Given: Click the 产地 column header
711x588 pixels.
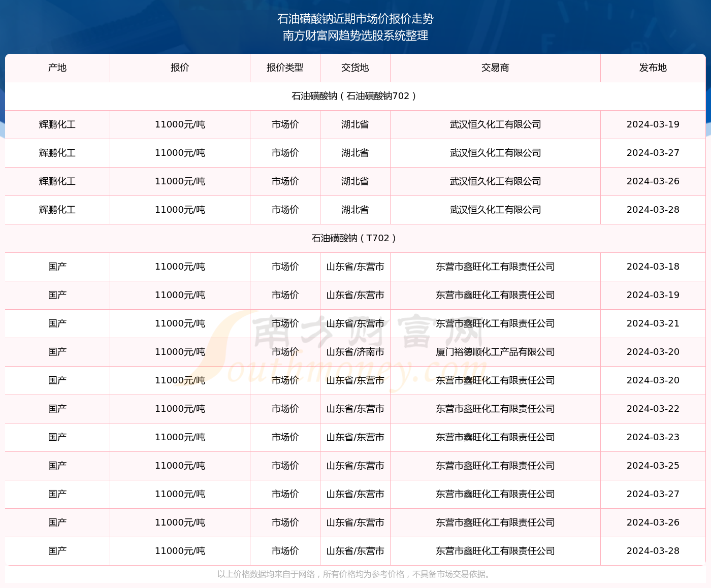Looking at the screenshot, I should coord(57,68).
